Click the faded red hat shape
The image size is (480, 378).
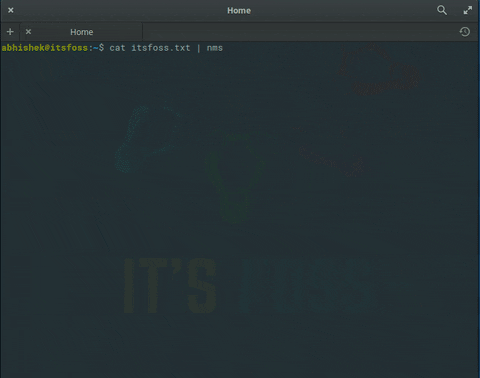click(380, 71)
